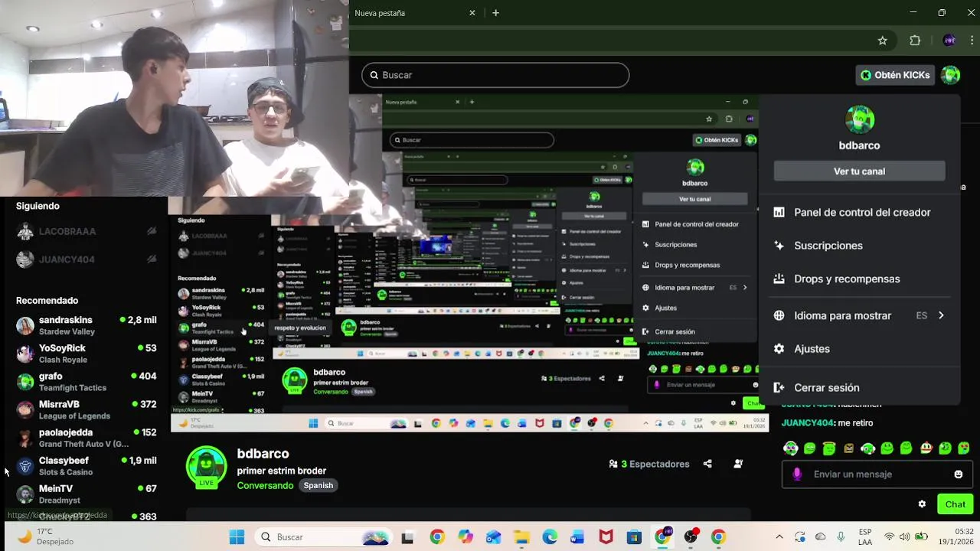This screenshot has height=551, width=980.
Task: Open the outer Chrome three-dot menu
Action: (x=972, y=41)
